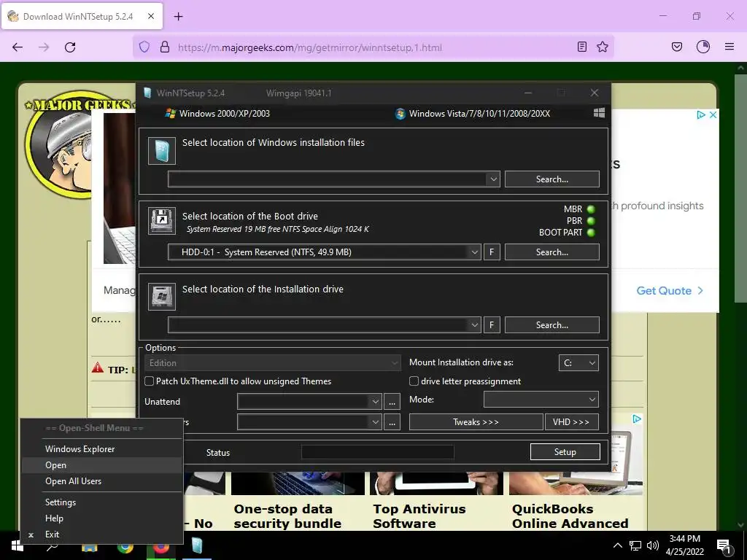
Task: Open Mount Installation drive as C: dropdown
Action: click(x=578, y=363)
